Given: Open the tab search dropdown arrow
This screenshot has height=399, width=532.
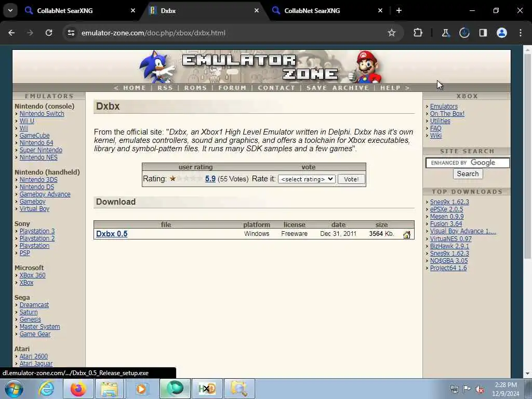Looking at the screenshot, I should tap(10, 10).
